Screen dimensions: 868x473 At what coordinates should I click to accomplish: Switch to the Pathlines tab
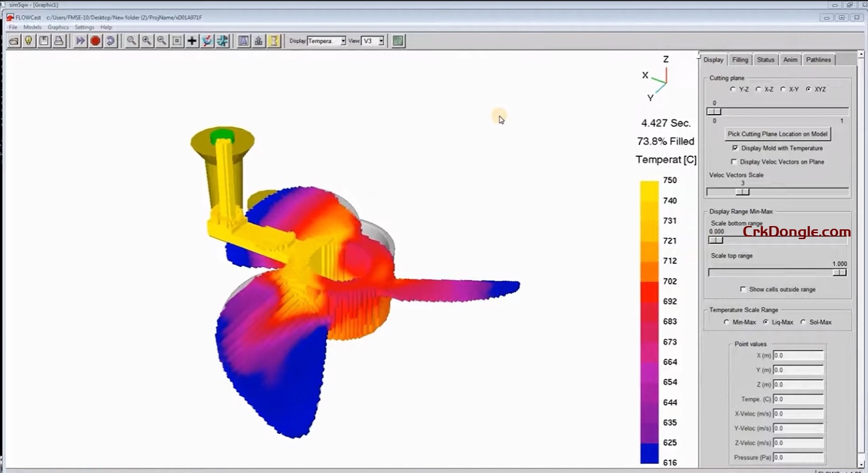click(818, 59)
